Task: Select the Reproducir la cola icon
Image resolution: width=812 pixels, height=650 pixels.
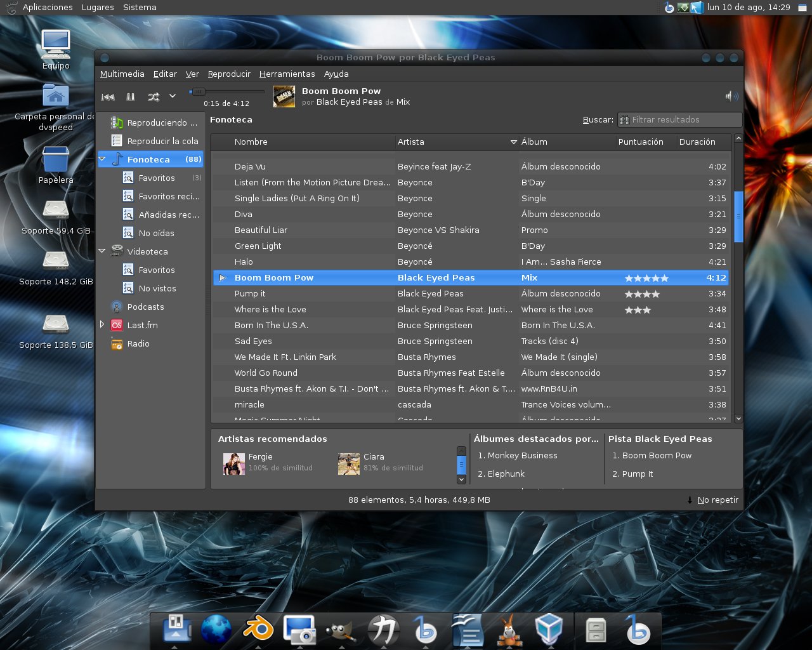Action: (117, 141)
